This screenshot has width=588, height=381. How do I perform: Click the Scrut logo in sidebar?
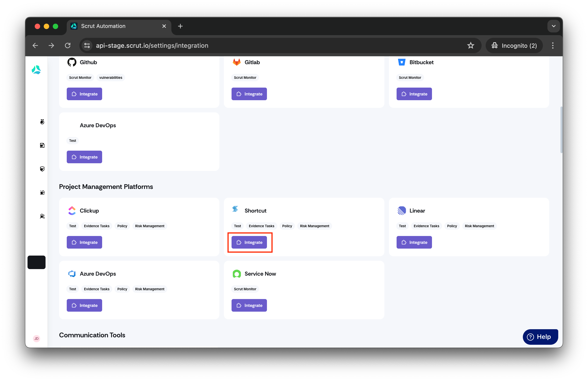pyautogui.click(x=36, y=70)
